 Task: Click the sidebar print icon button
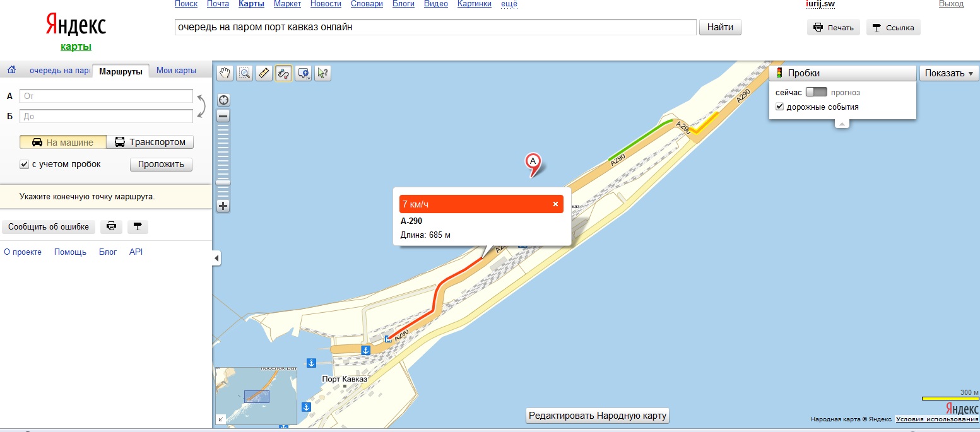(111, 226)
